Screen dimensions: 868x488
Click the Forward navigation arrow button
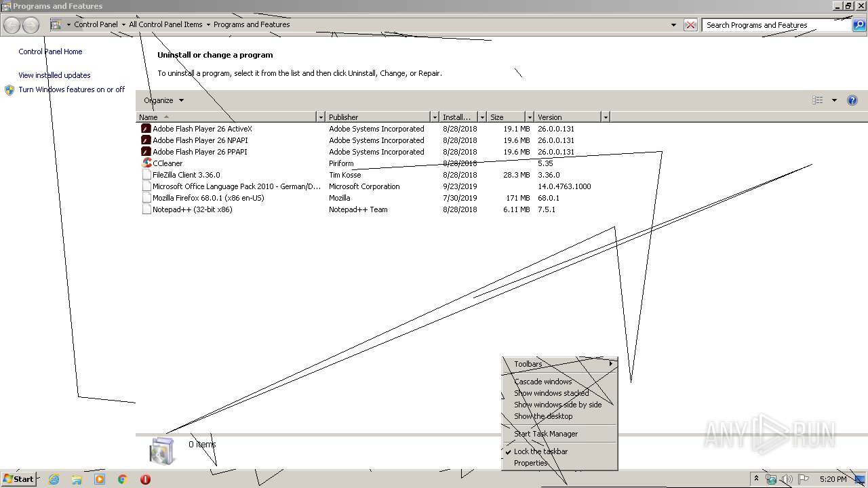31,25
